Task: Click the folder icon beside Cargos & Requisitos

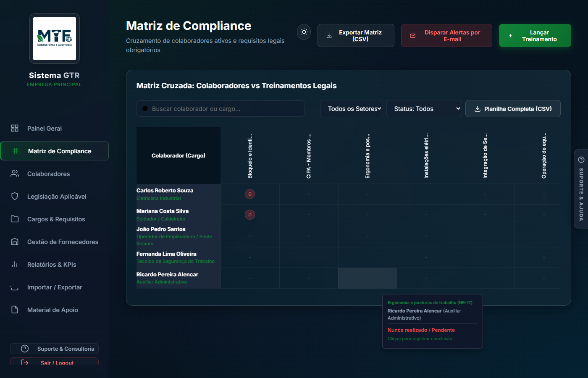Action: tap(15, 219)
